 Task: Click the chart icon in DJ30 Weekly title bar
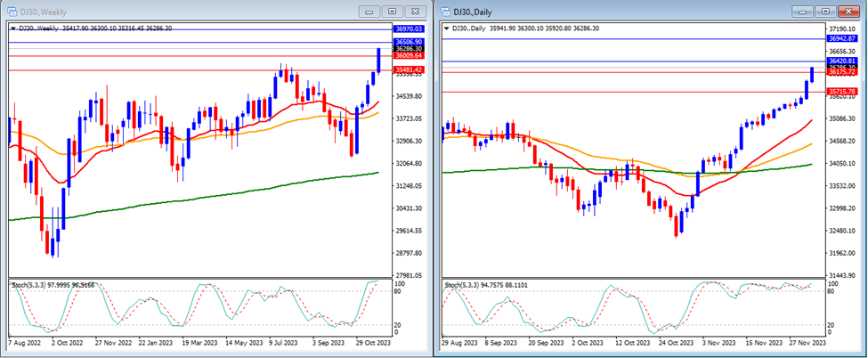point(11,11)
